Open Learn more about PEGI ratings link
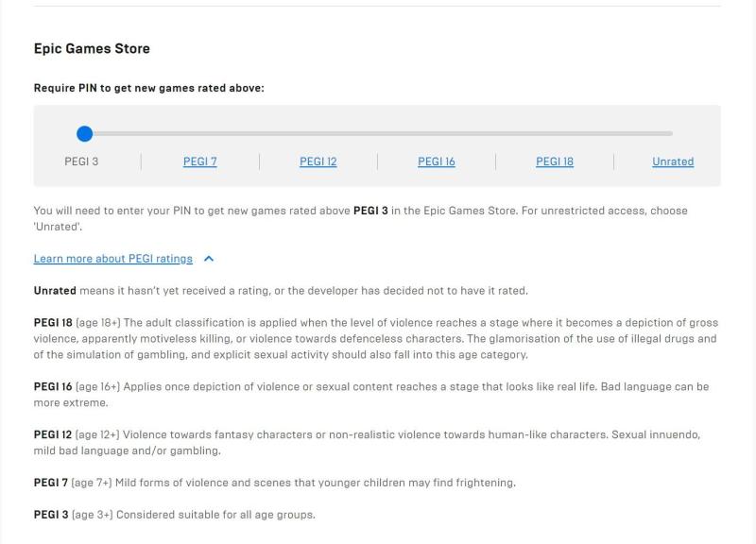The image size is (756, 544). [x=113, y=259]
